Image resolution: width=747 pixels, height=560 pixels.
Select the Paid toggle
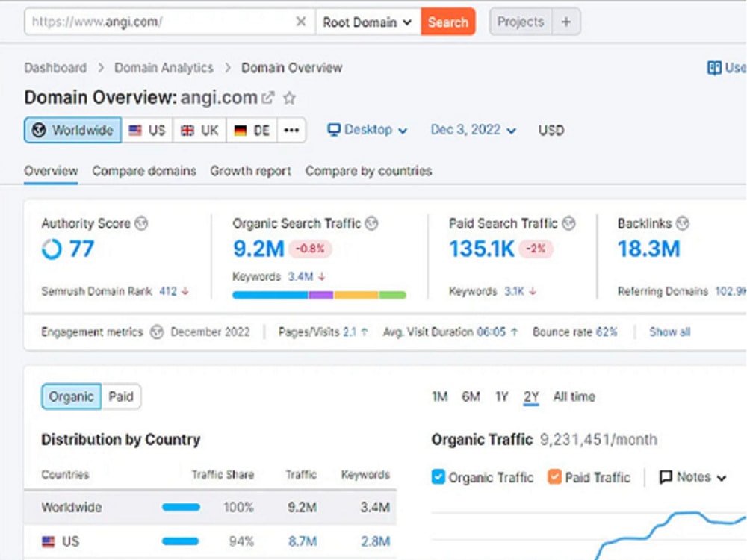121,396
